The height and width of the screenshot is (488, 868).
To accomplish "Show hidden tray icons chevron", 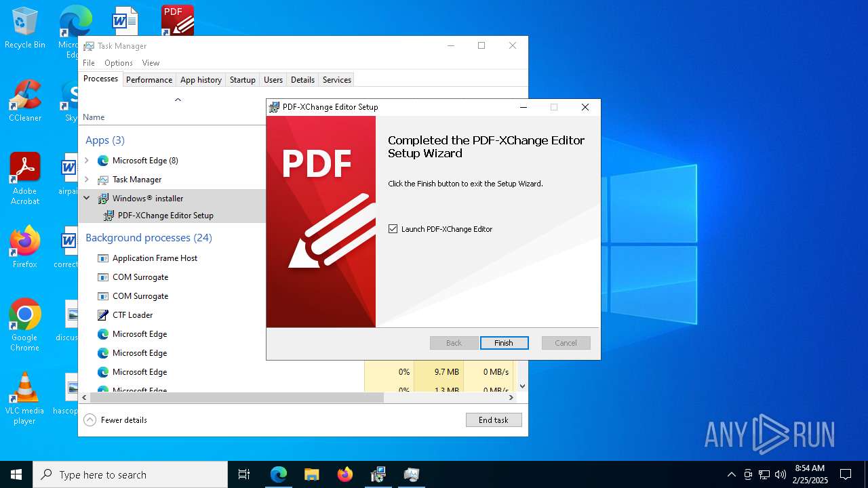I will click(731, 474).
